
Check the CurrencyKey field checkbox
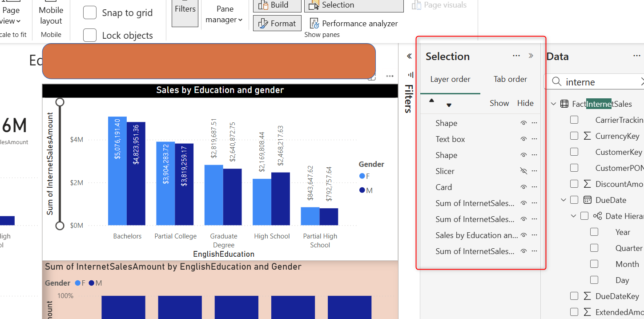(574, 136)
